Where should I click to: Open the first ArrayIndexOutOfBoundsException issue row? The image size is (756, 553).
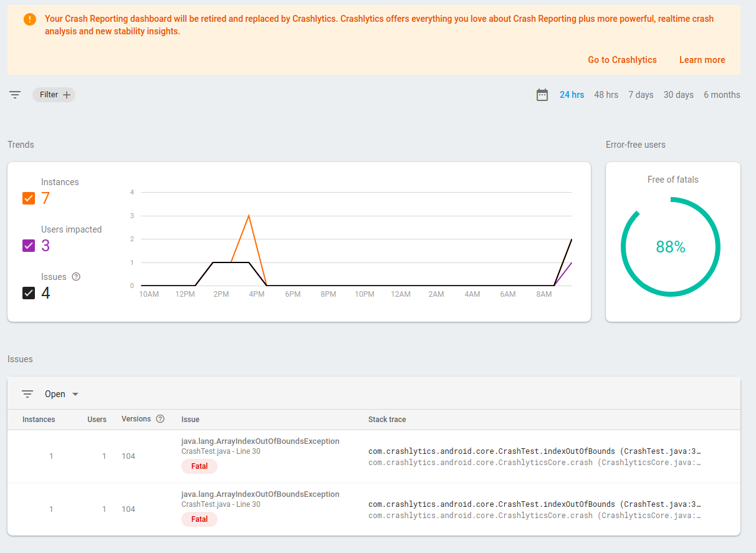click(374, 456)
